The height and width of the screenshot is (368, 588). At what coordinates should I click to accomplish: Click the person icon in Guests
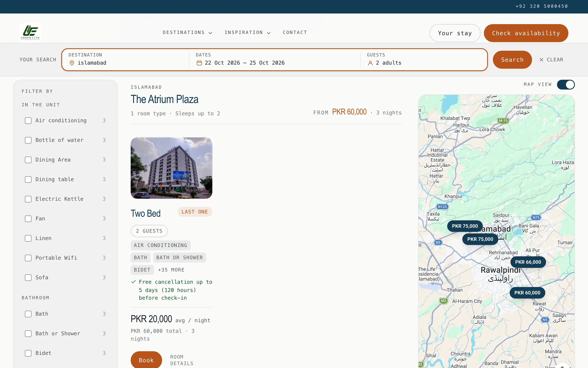coord(370,63)
